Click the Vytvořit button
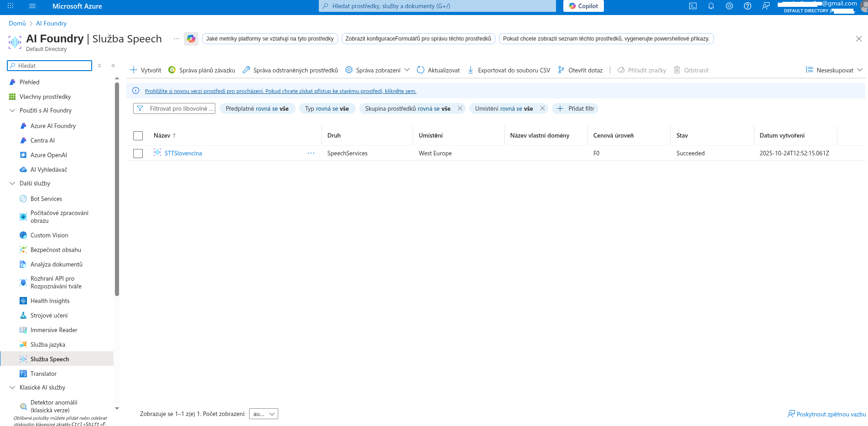868x426 pixels. click(x=146, y=70)
